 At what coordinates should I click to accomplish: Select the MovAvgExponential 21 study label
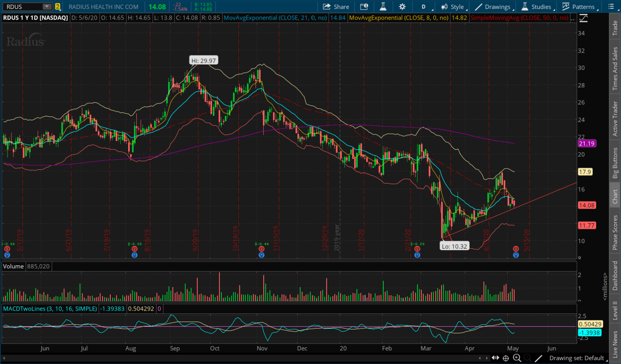[275, 18]
